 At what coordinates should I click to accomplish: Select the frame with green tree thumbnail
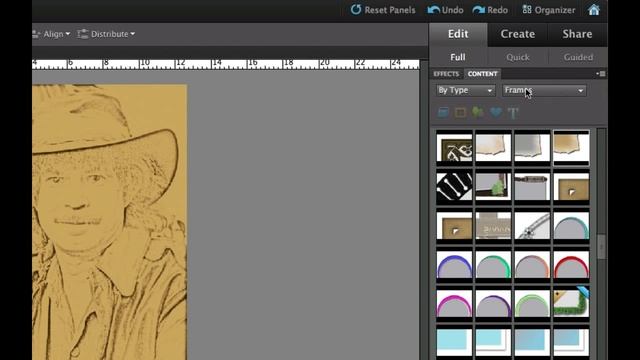coord(493,187)
